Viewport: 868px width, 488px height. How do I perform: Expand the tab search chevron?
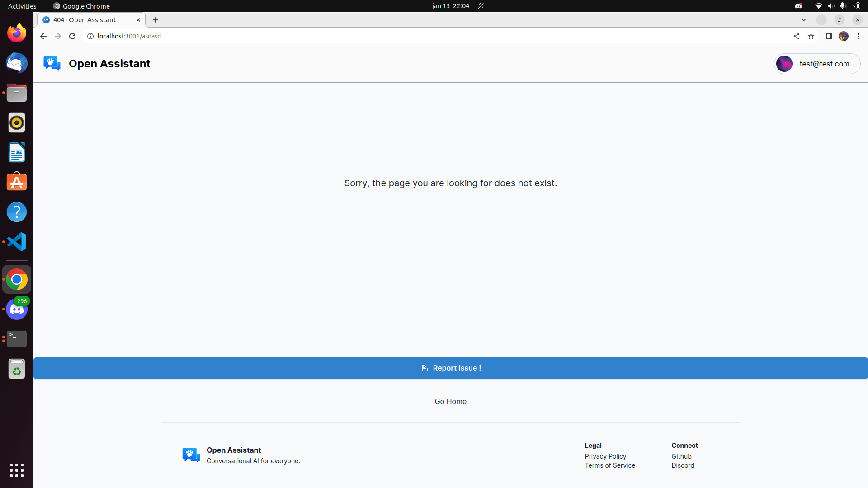[804, 20]
